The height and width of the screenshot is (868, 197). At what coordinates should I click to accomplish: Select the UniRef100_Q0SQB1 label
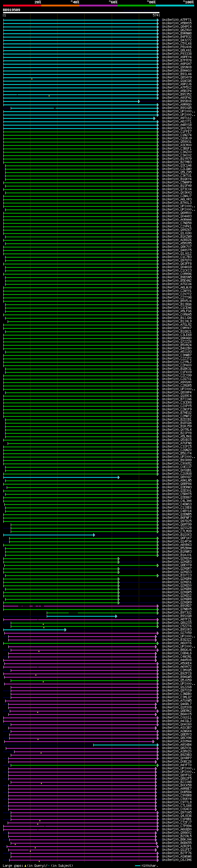(x=177, y=470)
